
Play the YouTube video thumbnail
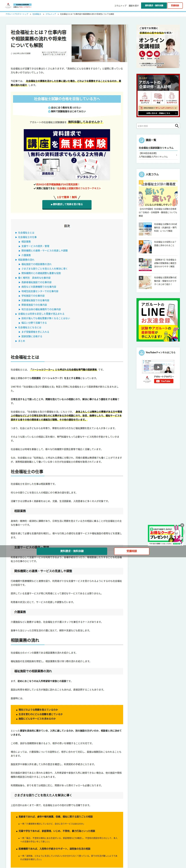(x=158, y=367)
